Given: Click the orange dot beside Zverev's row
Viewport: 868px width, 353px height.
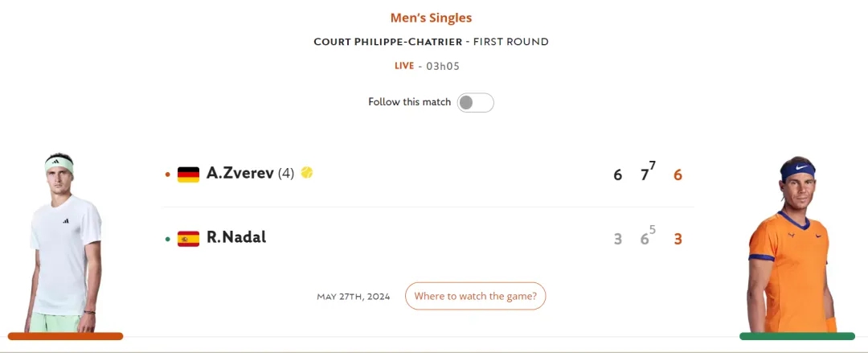Looking at the screenshot, I should [167, 174].
